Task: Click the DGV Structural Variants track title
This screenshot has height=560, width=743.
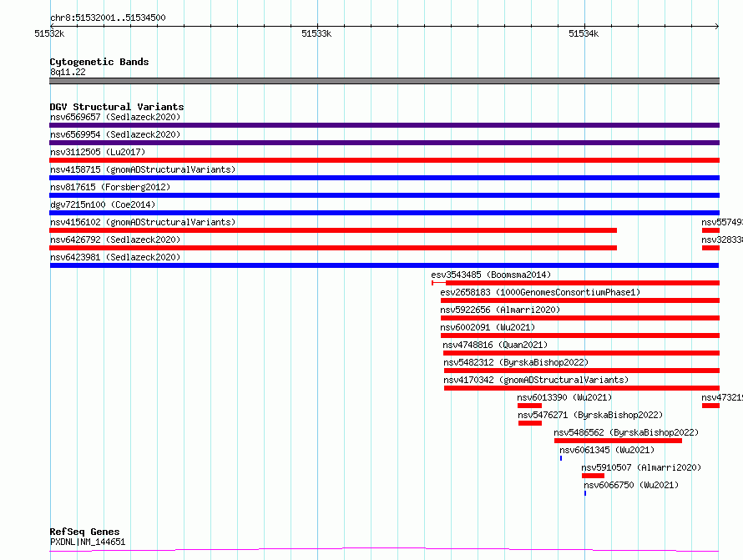Action: pyautogui.click(x=117, y=107)
